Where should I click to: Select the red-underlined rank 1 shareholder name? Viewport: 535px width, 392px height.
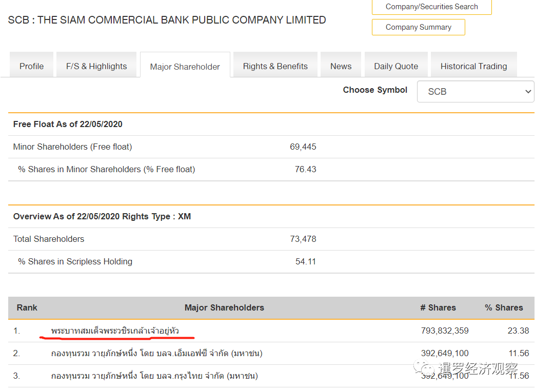click(115, 331)
